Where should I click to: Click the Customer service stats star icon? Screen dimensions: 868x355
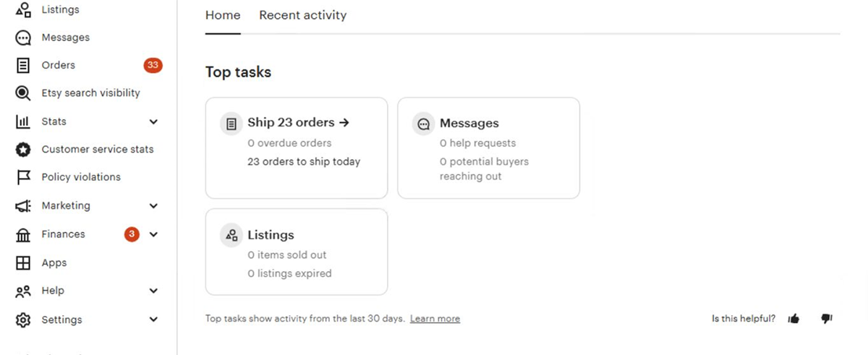(23, 150)
